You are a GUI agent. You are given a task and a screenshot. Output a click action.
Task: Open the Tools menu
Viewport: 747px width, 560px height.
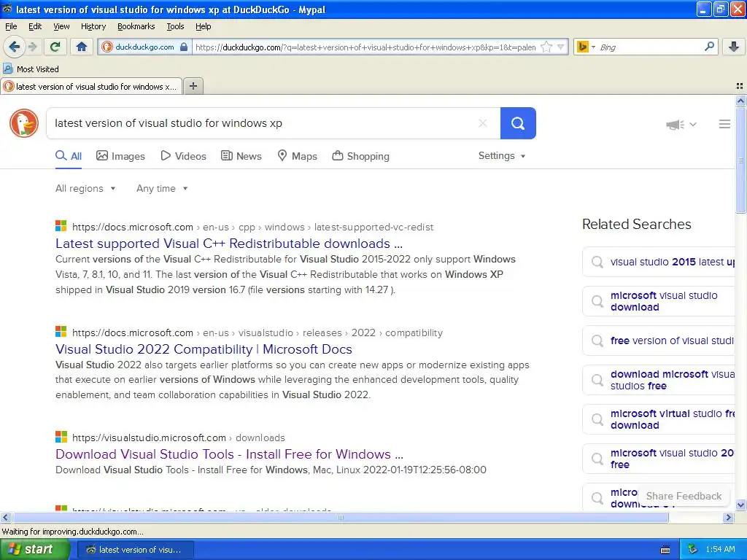pyautogui.click(x=175, y=27)
